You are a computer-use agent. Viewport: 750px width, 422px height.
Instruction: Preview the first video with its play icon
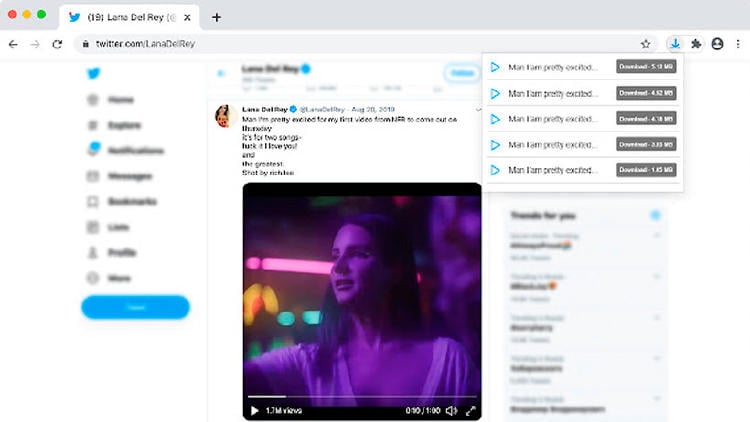click(494, 68)
